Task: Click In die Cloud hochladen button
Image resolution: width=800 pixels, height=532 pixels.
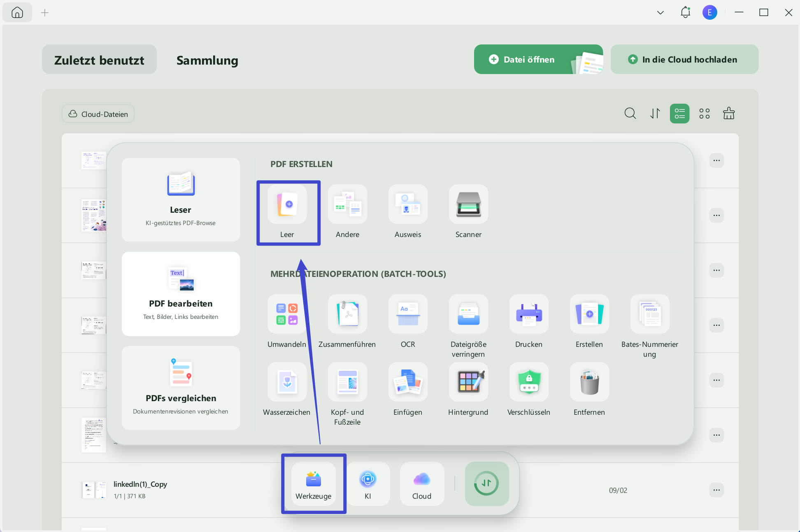Action: coord(684,59)
